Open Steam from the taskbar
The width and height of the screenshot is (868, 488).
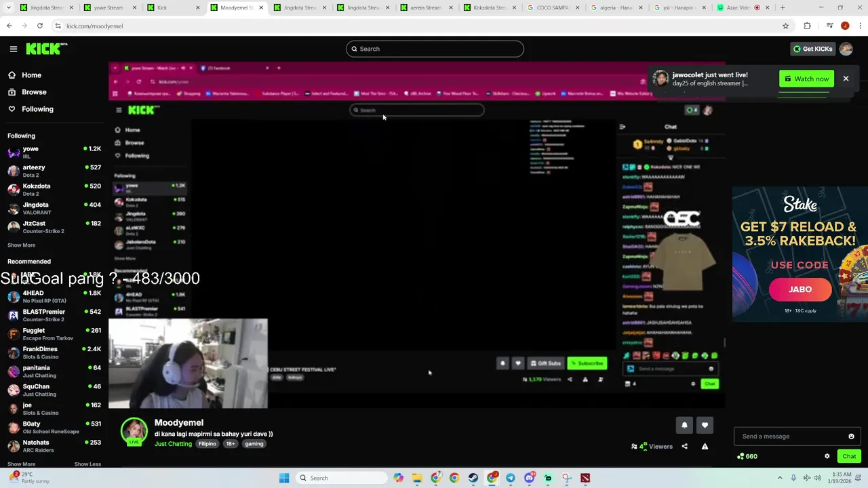473,478
